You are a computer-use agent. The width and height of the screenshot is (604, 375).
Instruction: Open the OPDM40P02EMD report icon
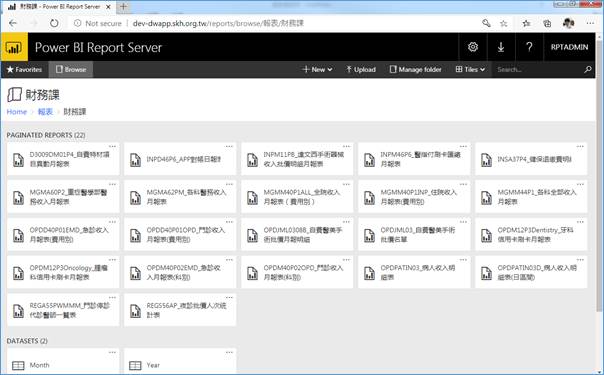click(x=135, y=273)
